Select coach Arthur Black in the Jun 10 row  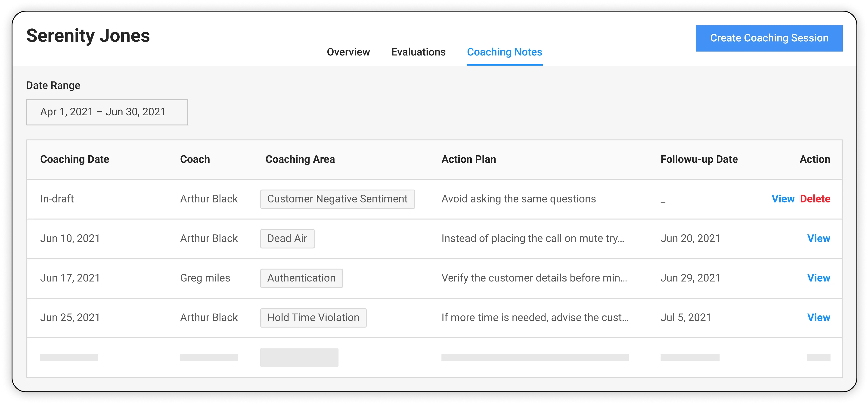[x=209, y=238]
